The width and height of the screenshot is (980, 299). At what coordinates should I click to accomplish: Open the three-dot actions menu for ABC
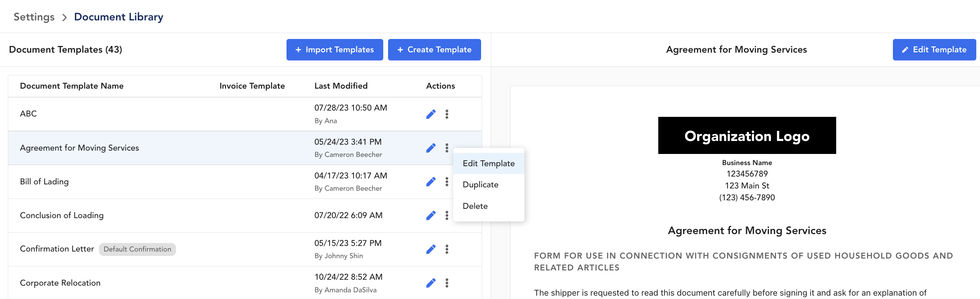pos(447,114)
